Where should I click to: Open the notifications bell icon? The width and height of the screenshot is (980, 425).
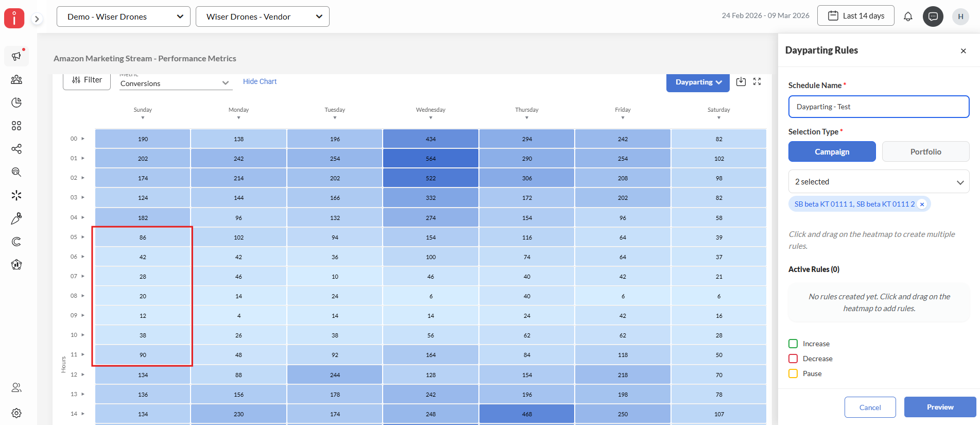[x=908, y=16]
